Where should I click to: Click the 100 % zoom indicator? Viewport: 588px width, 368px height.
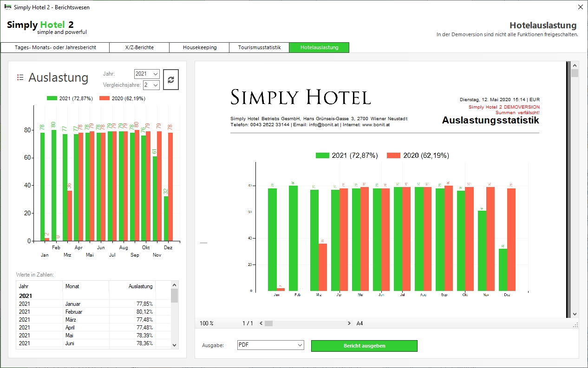pos(207,323)
